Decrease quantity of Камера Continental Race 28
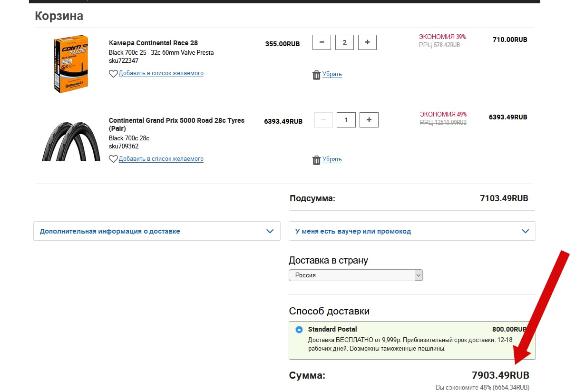The width and height of the screenshot is (585, 392). pyautogui.click(x=322, y=42)
